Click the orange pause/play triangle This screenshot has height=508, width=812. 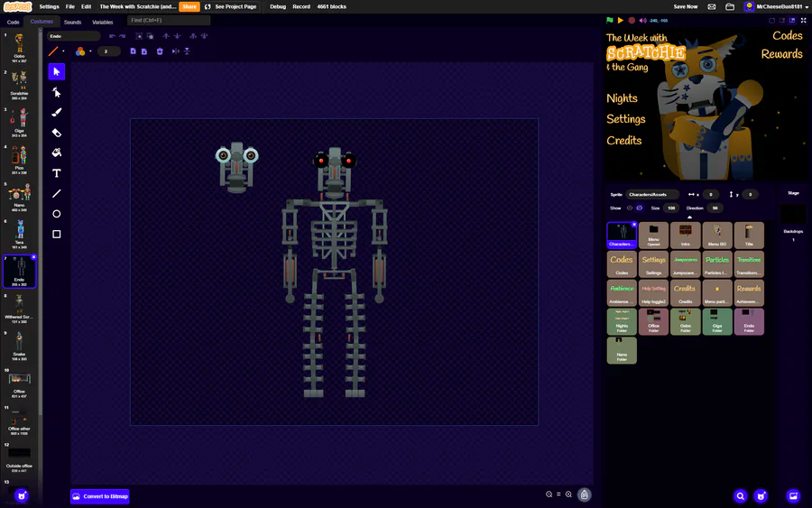[x=621, y=20]
